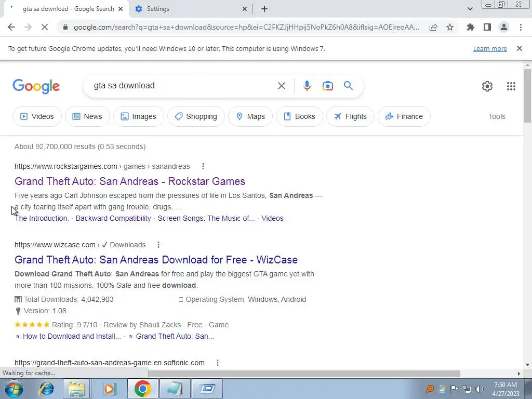
Task: View site information via the lock icon
Action: (x=65, y=27)
